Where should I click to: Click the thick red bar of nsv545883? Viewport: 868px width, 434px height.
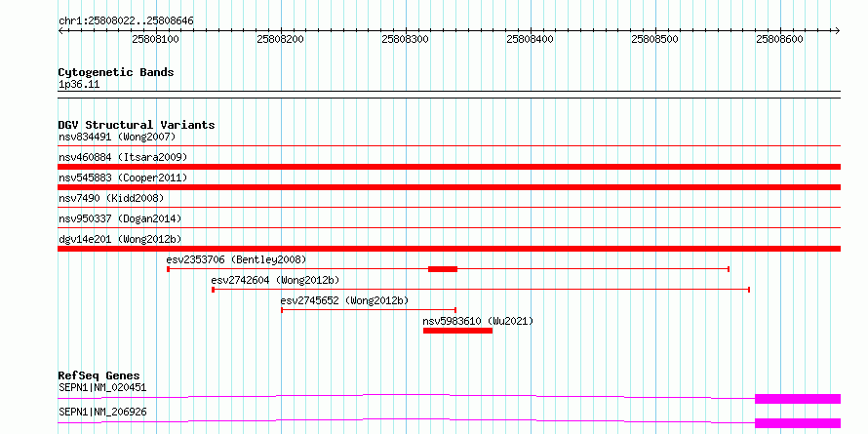449,187
